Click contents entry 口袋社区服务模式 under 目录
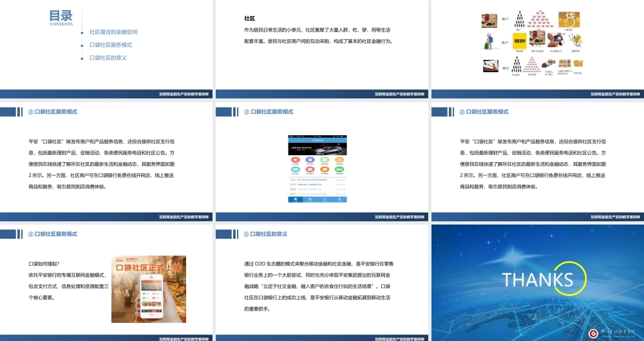Image resolution: width=644 pixels, height=341 pixels. point(111,45)
